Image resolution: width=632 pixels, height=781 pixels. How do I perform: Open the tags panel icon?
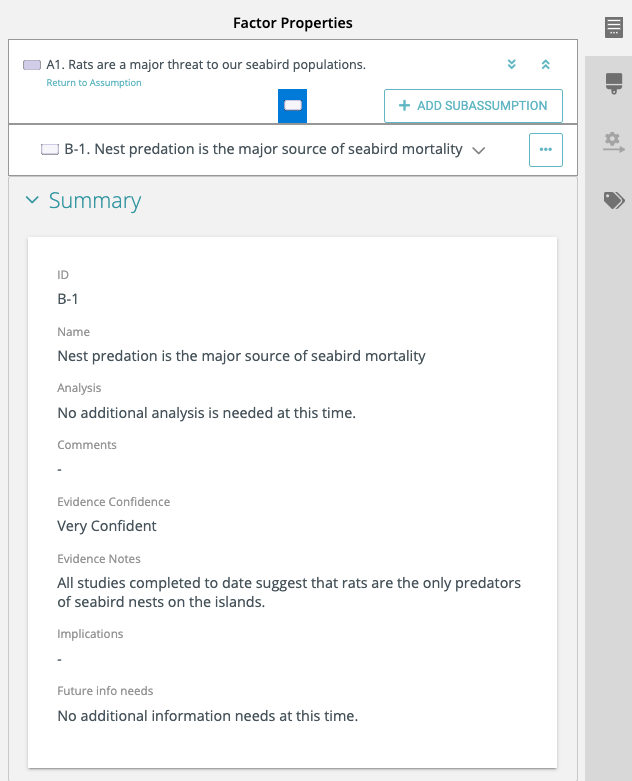(614, 200)
